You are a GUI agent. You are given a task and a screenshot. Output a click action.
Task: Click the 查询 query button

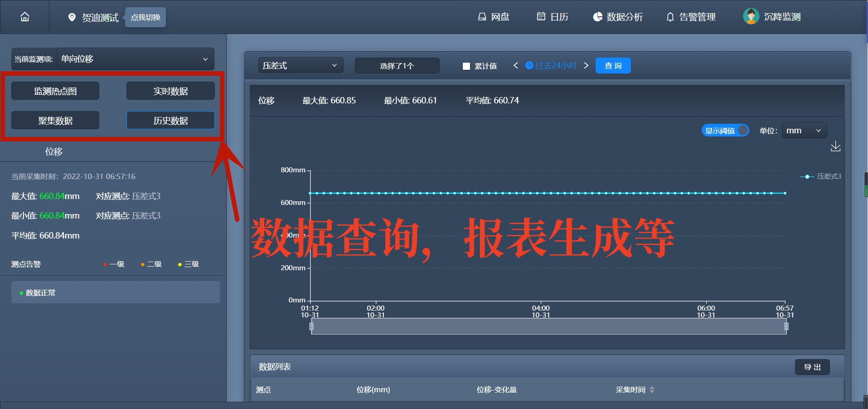point(613,65)
